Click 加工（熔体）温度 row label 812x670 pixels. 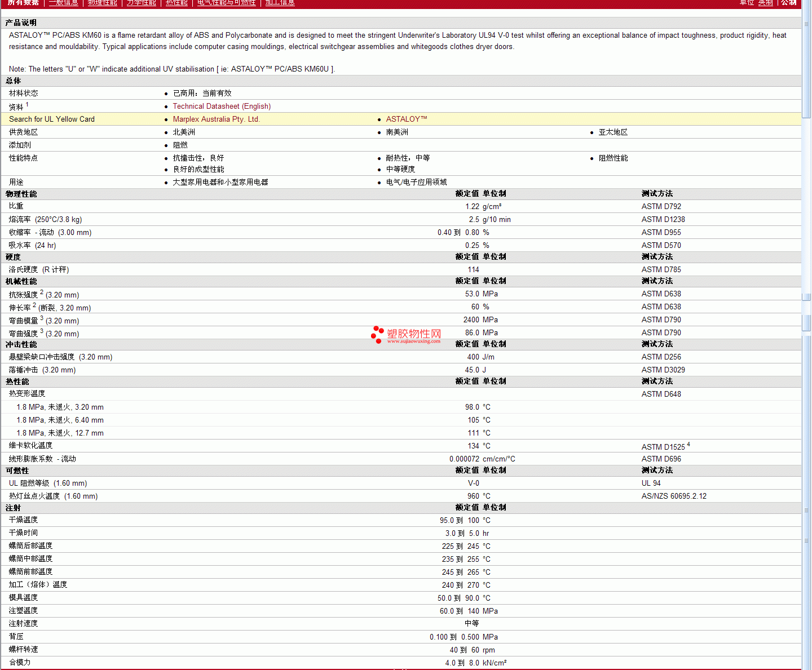[x=38, y=584]
